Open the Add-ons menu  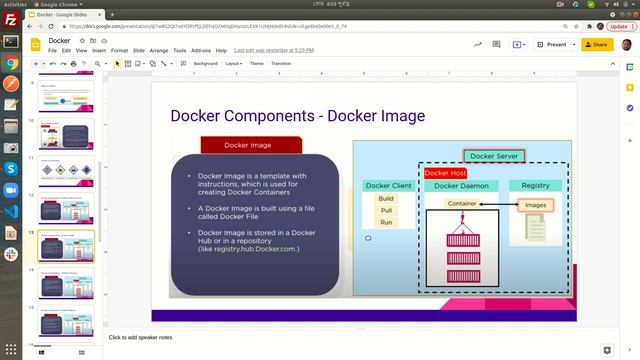click(x=201, y=51)
